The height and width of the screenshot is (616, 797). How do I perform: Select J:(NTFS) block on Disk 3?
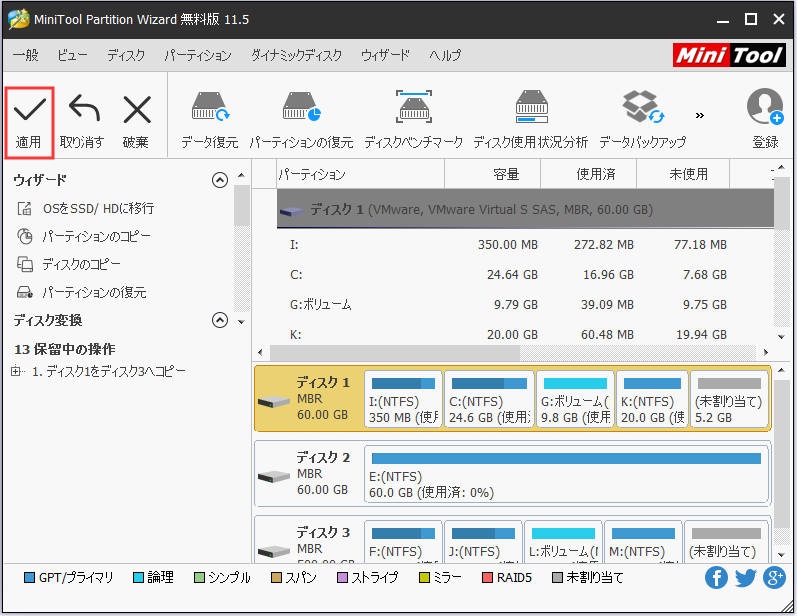point(483,541)
